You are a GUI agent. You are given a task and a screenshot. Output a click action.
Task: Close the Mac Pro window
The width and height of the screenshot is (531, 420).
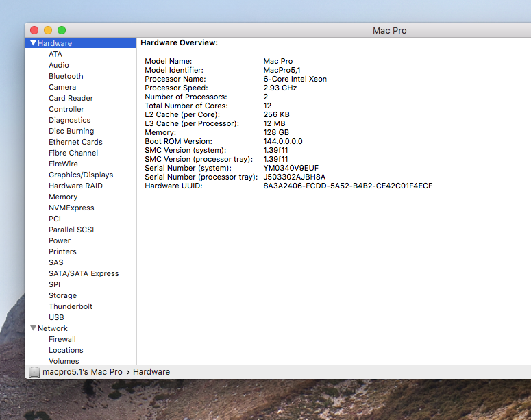tap(34, 30)
